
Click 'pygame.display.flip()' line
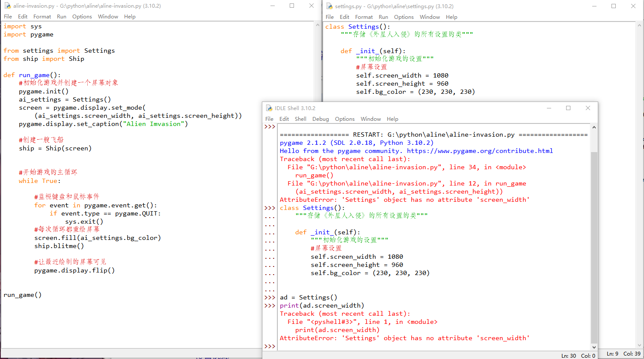[74, 270]
